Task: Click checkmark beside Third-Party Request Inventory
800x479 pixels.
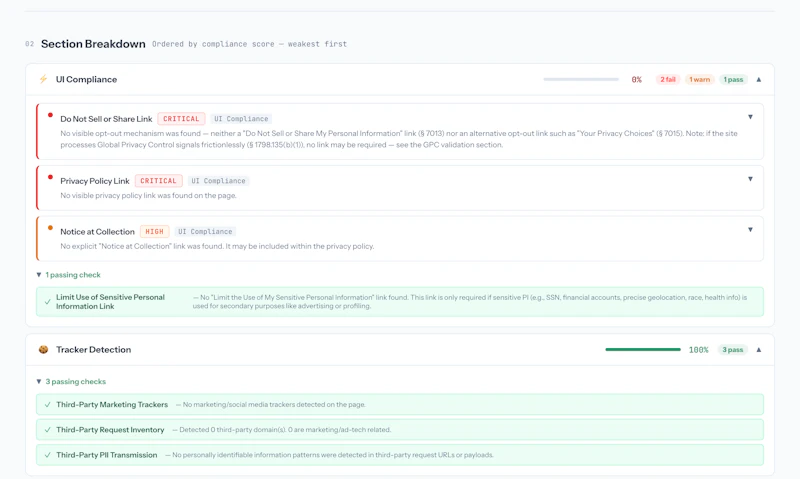Action: tap(47, 430)
